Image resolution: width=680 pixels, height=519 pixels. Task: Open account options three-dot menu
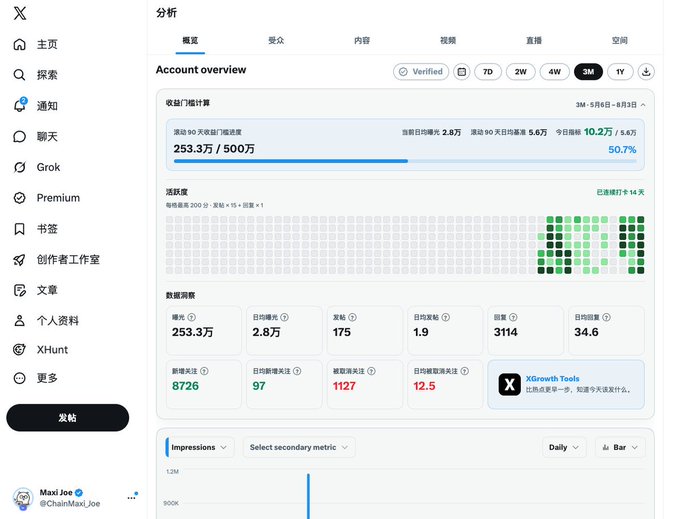131,498
